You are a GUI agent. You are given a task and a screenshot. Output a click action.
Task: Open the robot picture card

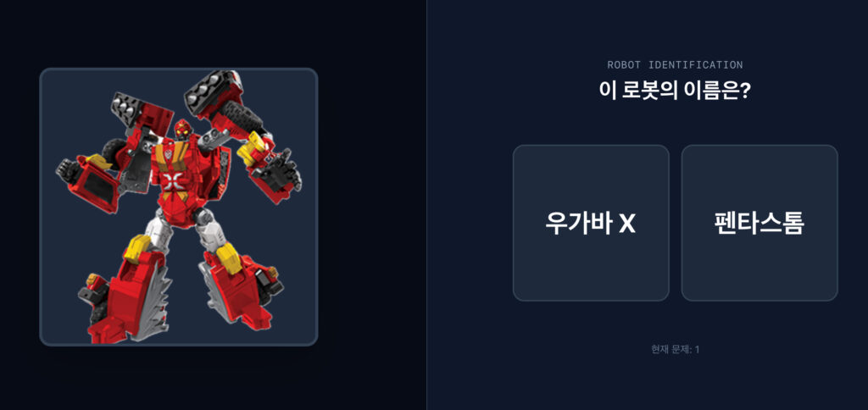click(x=179, y=207)
